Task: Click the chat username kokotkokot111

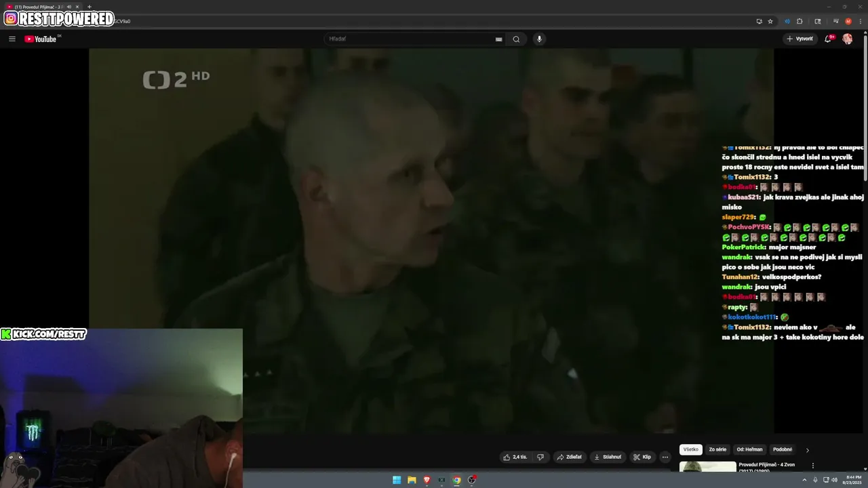Action: (752, 317)
